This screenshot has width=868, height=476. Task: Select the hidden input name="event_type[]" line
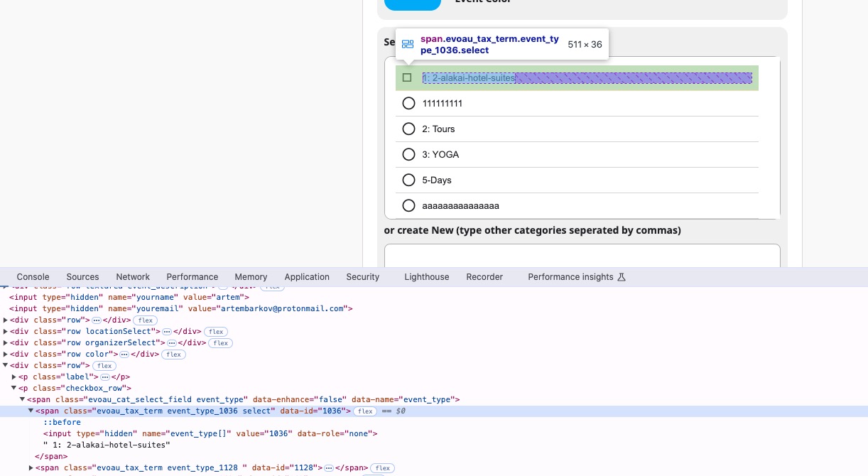(210, 434)
